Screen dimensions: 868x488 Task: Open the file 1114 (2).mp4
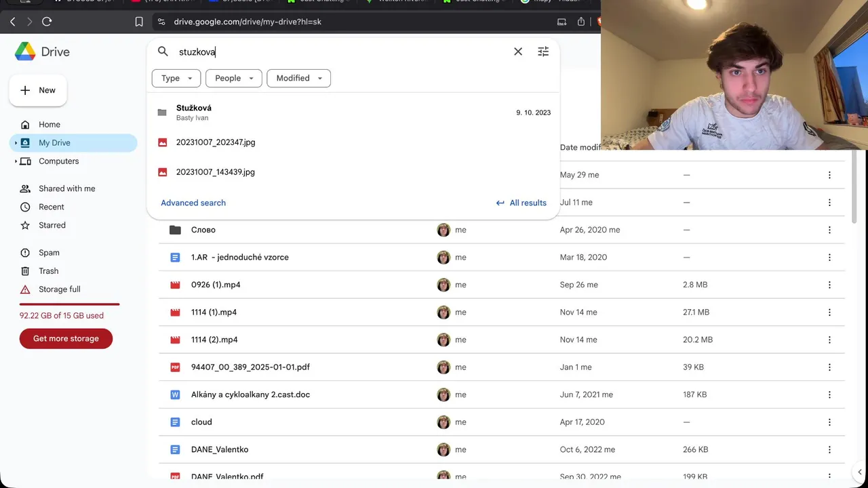point(214,340)
